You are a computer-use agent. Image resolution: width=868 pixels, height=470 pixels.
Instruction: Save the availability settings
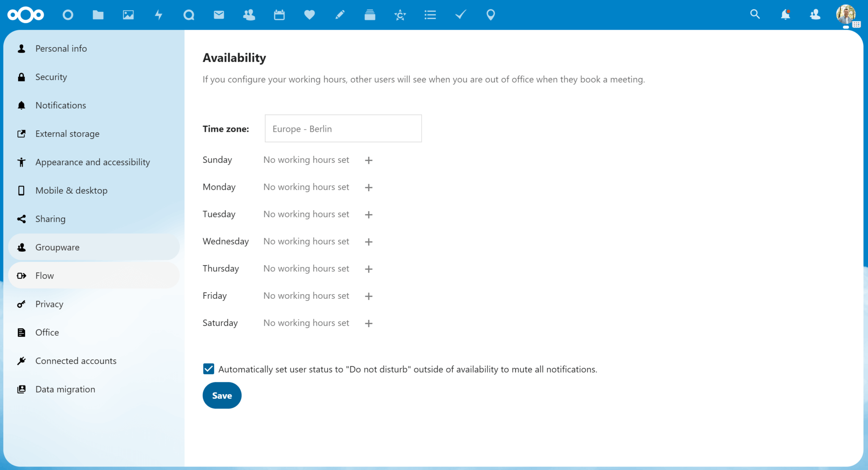click(x=222, y=395)
